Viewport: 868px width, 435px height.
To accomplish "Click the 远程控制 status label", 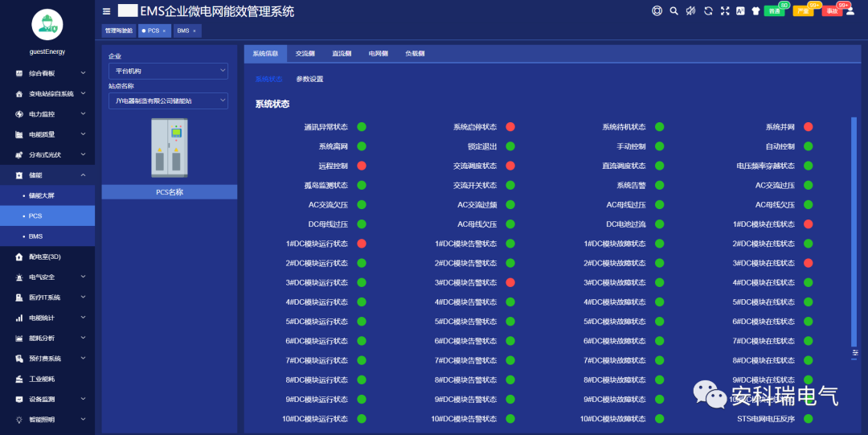I will [334, 166].
